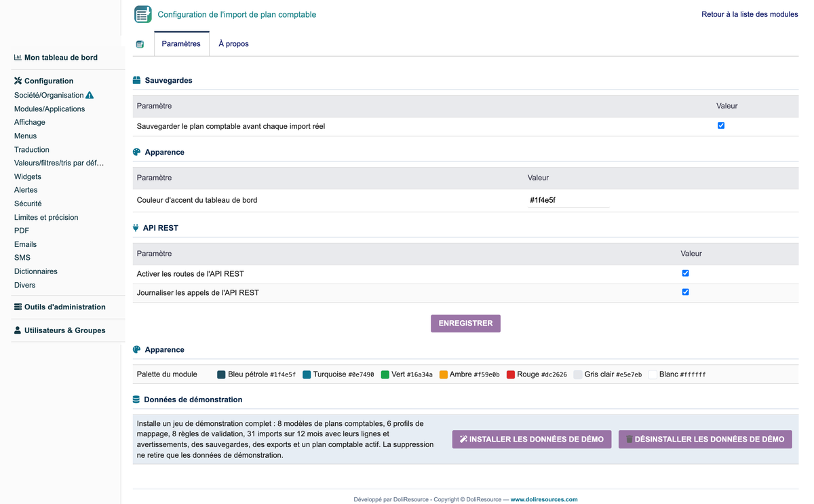Click the warning triangle next to Société/Organisation
814x504 pixels.
tap(90, 95)
